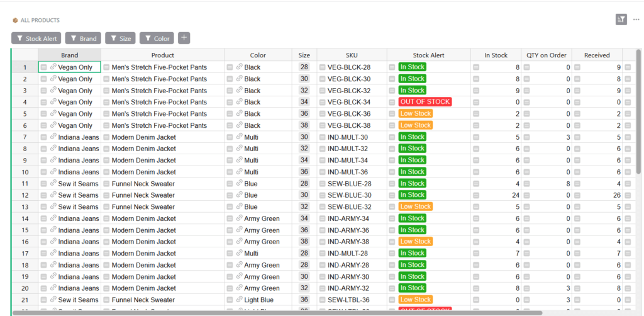The image size is (644, 316).
Task: Open the Color filter dropdown
Action: 157,38
